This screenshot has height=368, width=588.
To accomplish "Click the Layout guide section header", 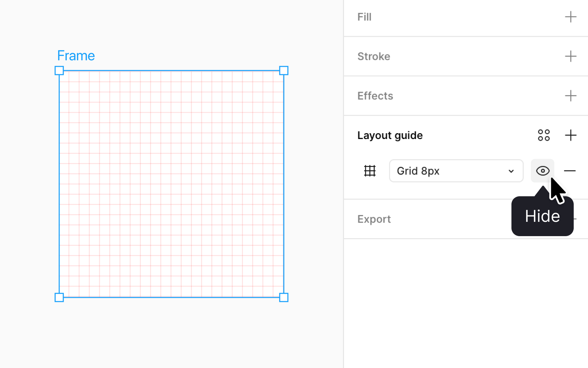I will pos(390,135).
